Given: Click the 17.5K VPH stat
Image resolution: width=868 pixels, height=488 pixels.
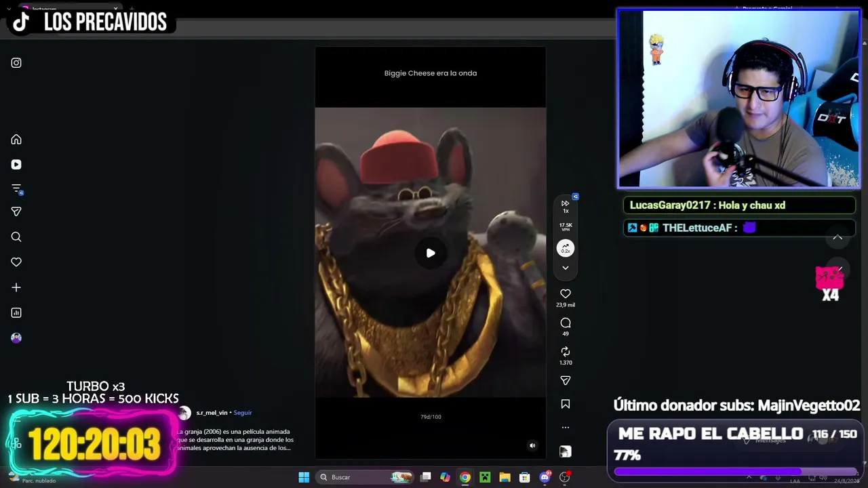Looking at the screenshot, I should click(x=566, y=226).
